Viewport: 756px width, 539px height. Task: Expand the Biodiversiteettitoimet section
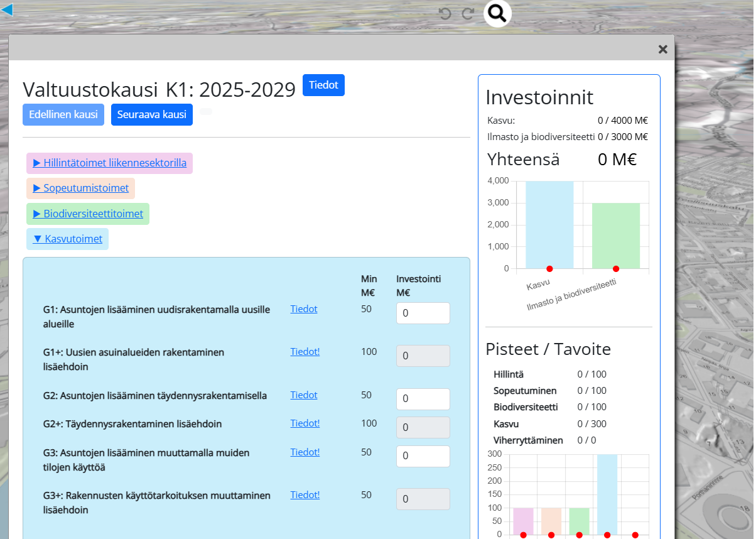(88, 214)
